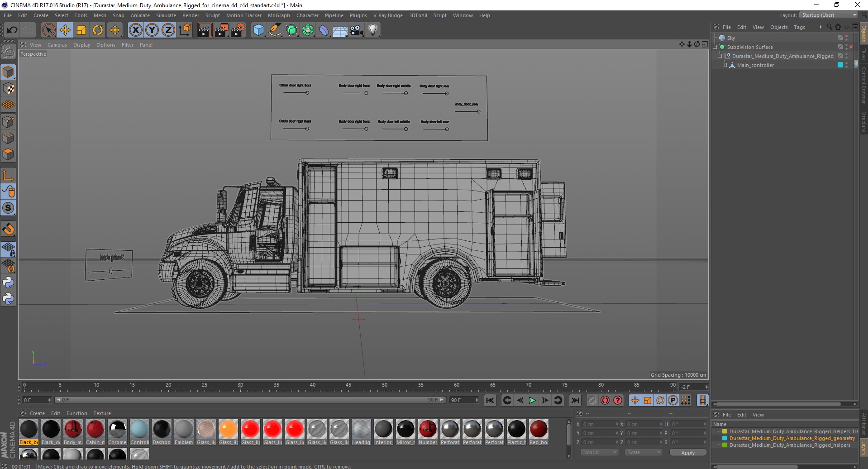The image size is (868, 469).
Task: Click the X position input field
Action: (x=600, y=424)
